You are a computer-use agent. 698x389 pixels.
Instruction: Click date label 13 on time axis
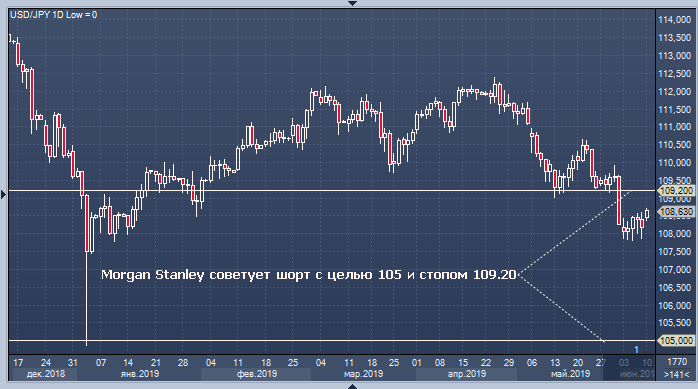point(555,363)
